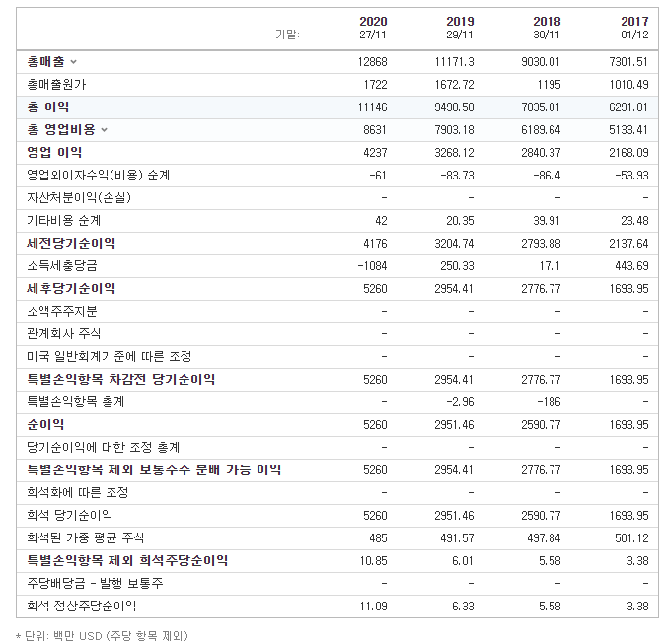Click the 총매출원가 value 1672.72
Viewport: 664px width, 644px height.
click(x=454, y=85)
